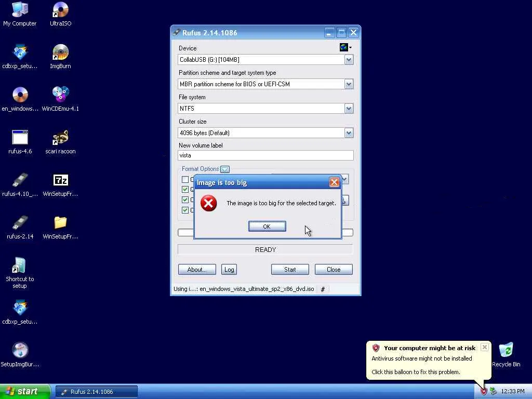Select the Recycle Bin icon

[506, 354]
